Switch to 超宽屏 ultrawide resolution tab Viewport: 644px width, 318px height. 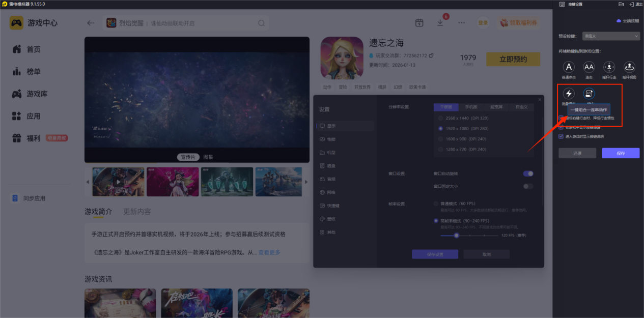(496, 107)
